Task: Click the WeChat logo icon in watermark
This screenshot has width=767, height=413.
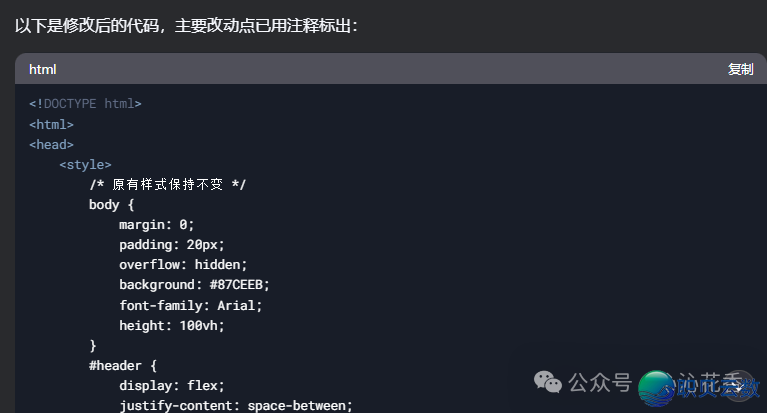Action: [547, 382]
